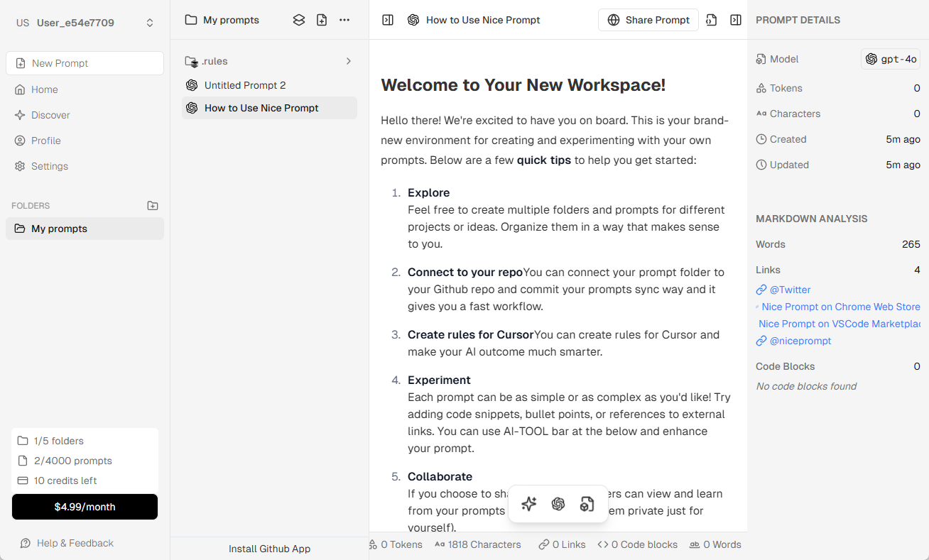This screenshot has height=560, width=929.
Task: Click the Explore list item heading
Action: pos(428,193)
